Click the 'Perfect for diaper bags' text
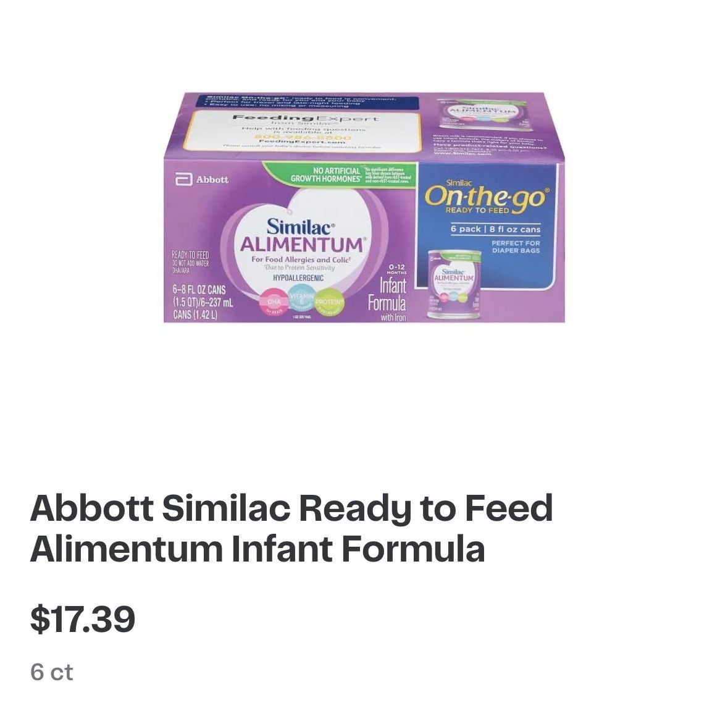 pos(516,246)
